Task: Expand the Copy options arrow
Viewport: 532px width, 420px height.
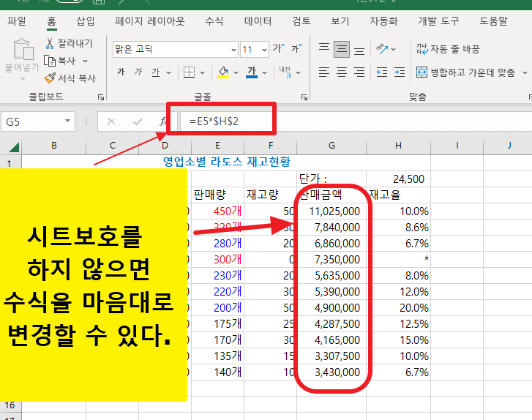Action: click(85, 61)
